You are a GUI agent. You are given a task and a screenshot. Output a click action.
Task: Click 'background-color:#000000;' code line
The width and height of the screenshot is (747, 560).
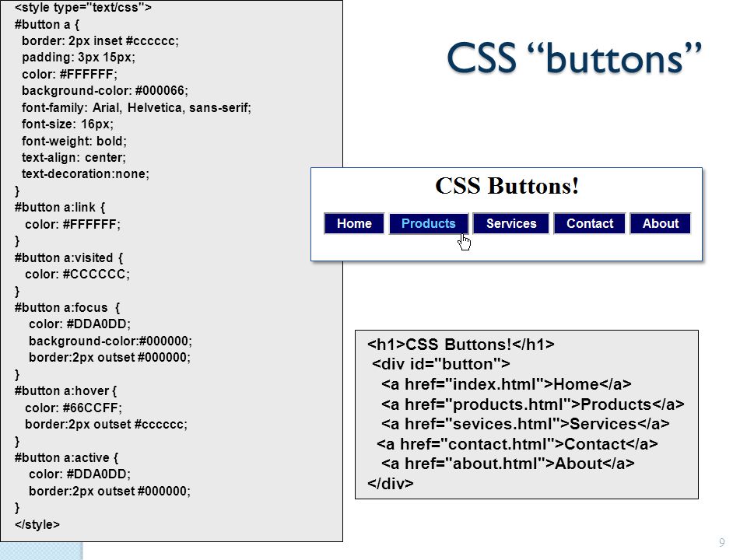(110, 341)
